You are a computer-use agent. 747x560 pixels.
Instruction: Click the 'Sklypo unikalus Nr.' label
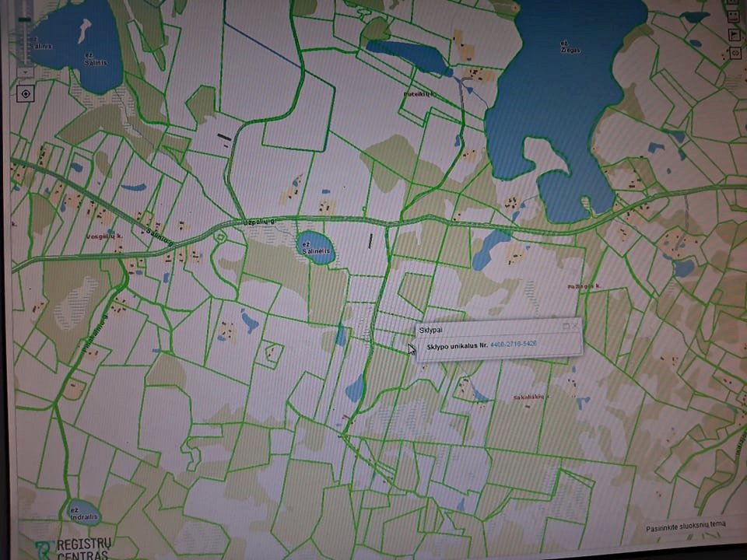[x=457, y=345]
